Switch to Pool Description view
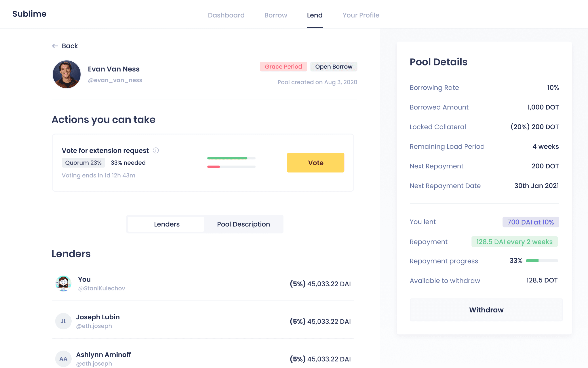 tap(243, 224)
